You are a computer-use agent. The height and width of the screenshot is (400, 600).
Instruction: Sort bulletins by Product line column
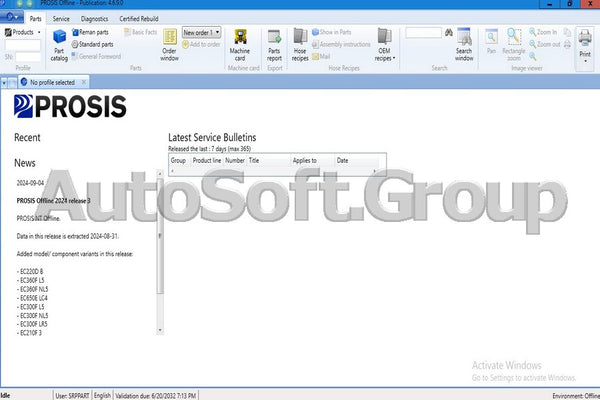[x=207, y=160]
